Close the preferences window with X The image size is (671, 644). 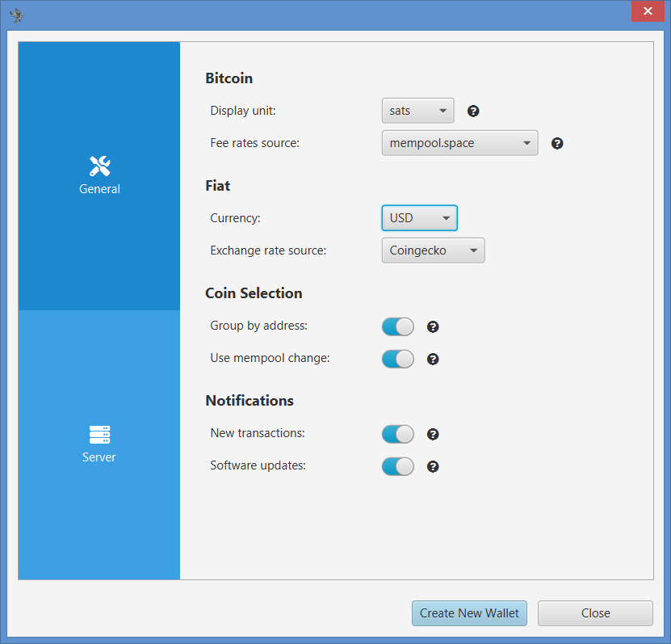(648, 11)
